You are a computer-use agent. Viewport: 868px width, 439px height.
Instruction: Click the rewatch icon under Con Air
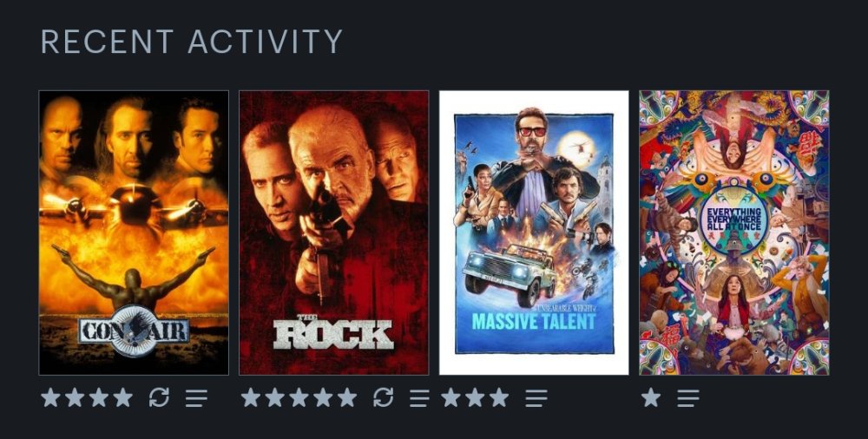point(159,397)
